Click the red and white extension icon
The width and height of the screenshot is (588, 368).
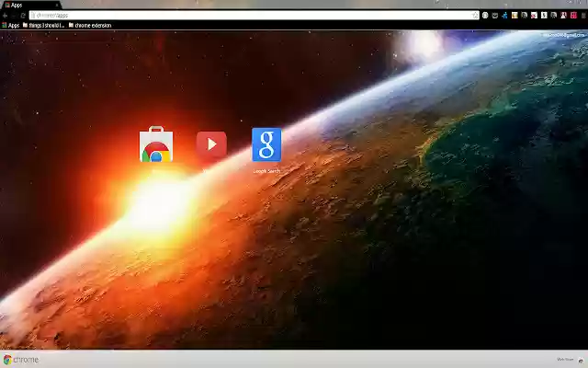[x=534, y=16]
